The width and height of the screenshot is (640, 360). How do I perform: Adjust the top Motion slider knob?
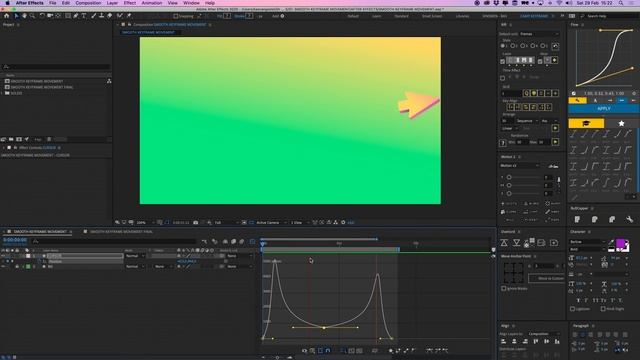click(x=509, y=177)
